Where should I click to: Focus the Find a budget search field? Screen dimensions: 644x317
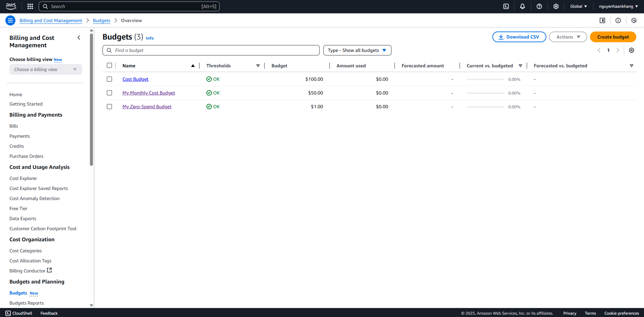211,50
